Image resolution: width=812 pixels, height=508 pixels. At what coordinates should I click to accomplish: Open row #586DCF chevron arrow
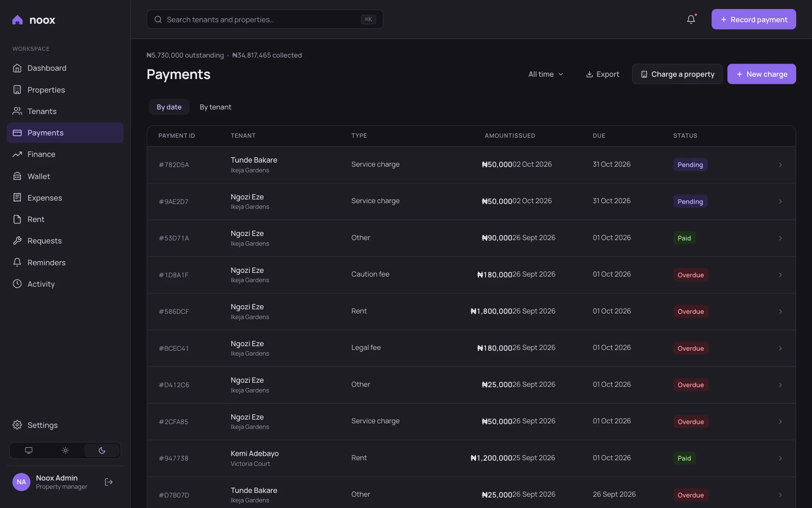[780, 312]
